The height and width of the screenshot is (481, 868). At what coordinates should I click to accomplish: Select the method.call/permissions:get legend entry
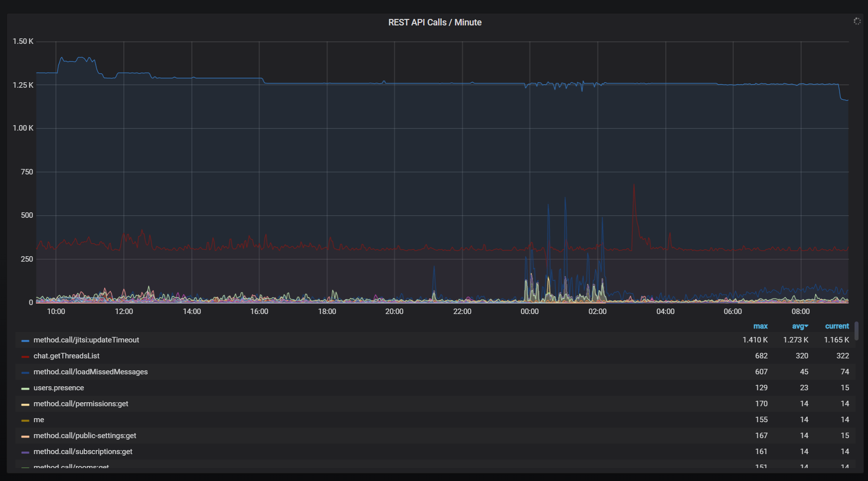point(80,404)
